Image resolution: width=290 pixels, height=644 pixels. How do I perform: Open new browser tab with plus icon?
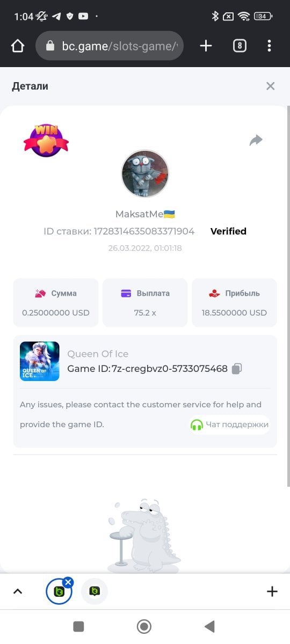tap(206, 46)
